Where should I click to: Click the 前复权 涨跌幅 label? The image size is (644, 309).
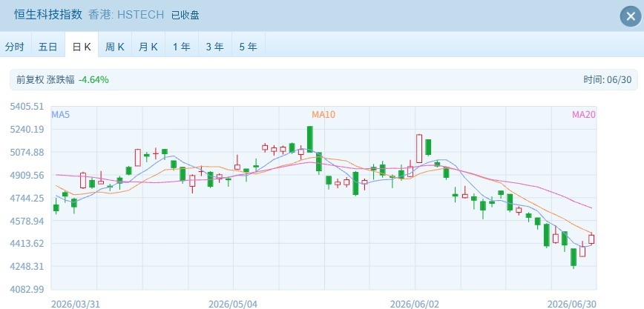pyautogui.click(x=45, y=79)
